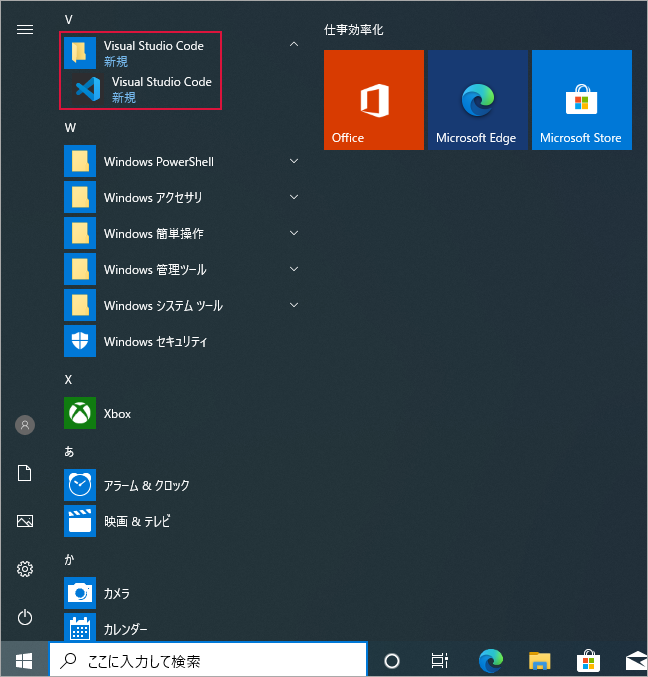
Task: Open the Microsoft Store tile
Action: click(x=582, y=100)
